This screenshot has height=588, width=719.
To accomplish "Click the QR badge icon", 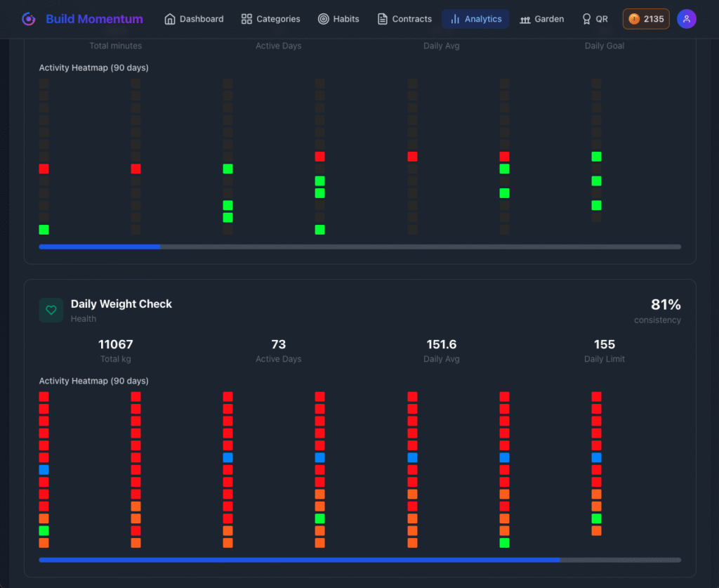I will point(586,19).
